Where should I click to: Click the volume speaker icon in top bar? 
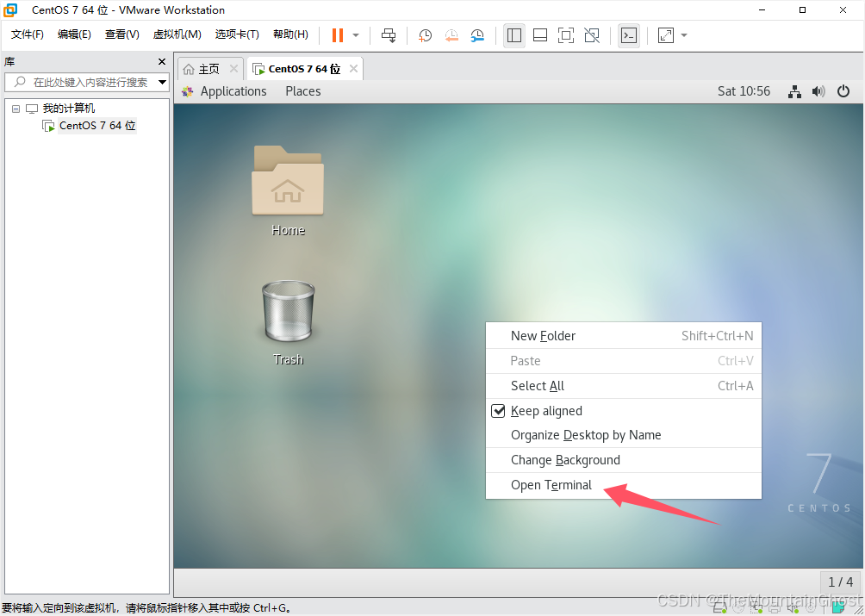[818, 91]
